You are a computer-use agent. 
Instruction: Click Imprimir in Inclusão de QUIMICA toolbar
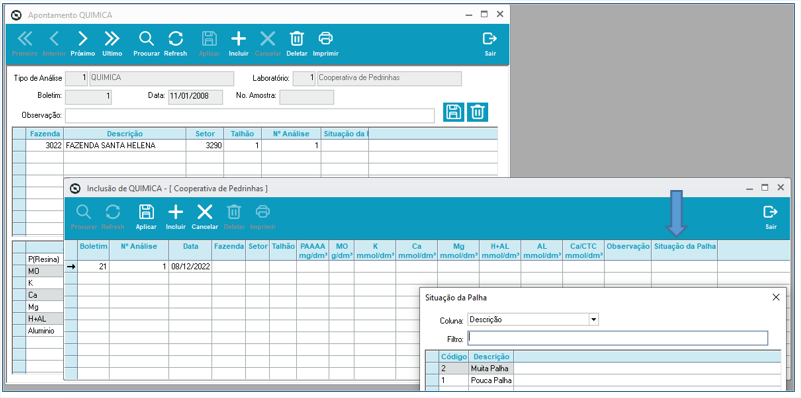[x=263, y=217]
